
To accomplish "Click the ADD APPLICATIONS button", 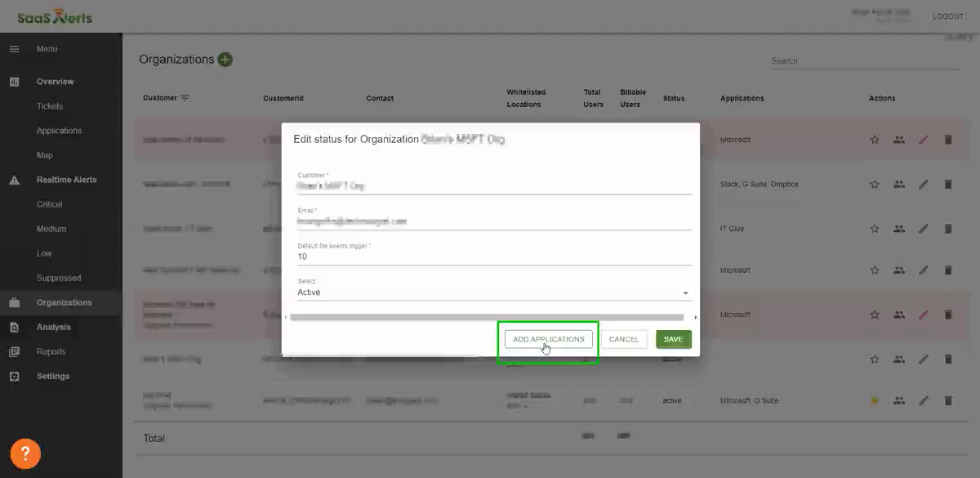I will 548,338.
